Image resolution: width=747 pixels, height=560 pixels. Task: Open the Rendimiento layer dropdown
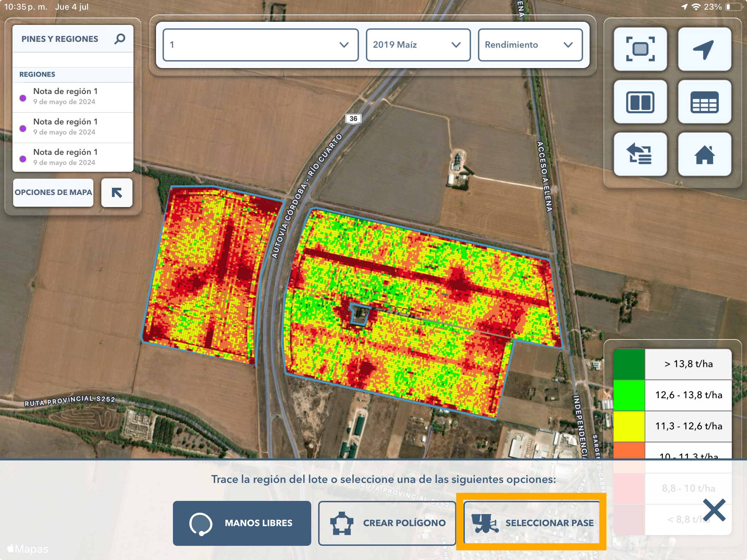pos(530,45)
